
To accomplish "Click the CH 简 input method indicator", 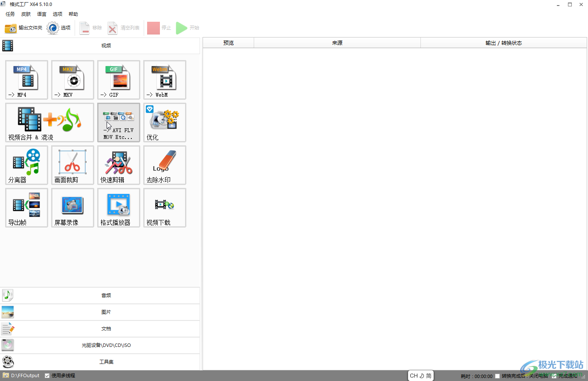I will [x=421, y=375].
